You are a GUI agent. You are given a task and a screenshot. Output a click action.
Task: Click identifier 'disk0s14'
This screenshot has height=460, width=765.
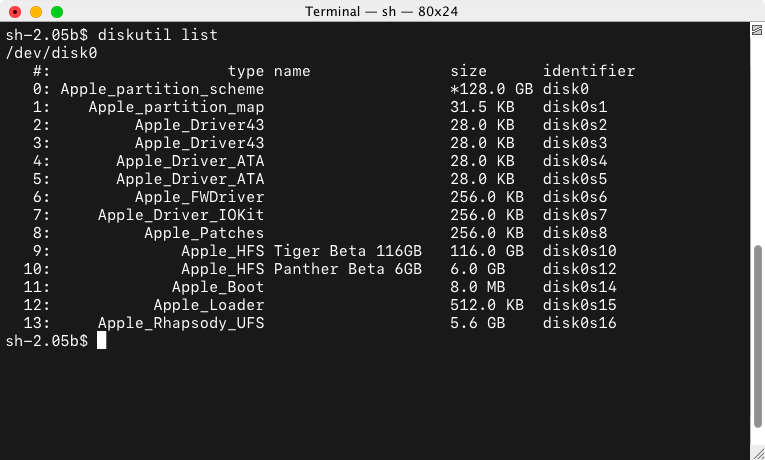point(580,287)
